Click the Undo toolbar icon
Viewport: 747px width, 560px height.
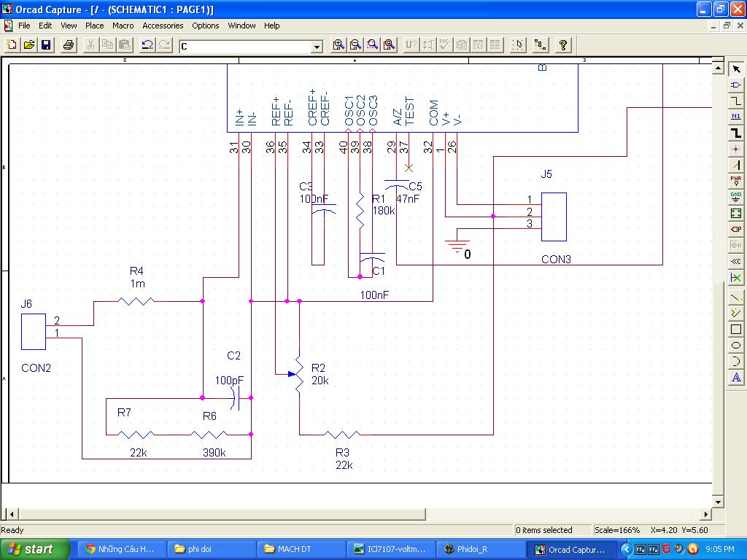[147, 45]
